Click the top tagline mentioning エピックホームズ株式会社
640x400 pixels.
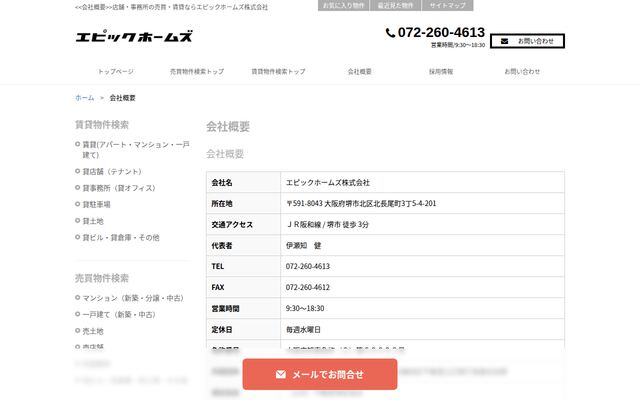(171, 7)
